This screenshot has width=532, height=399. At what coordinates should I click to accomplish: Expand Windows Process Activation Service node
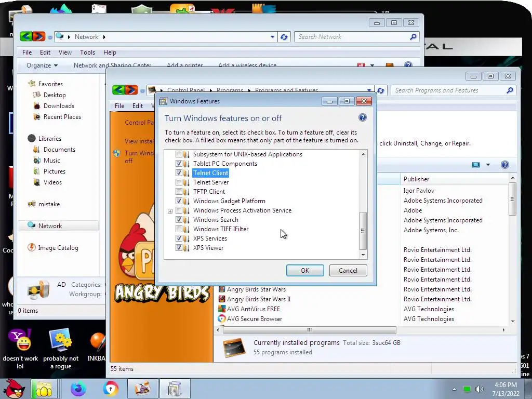tap(170, 211)
